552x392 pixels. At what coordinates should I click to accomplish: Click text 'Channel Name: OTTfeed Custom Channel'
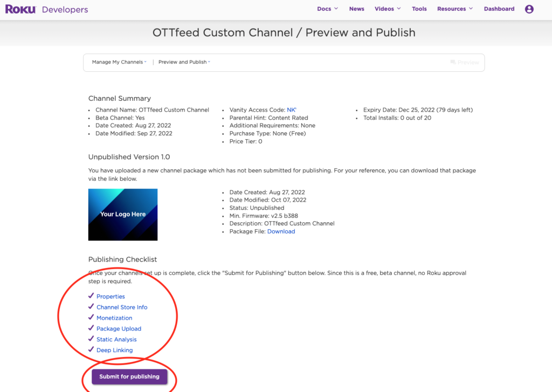tap(152, 110)
